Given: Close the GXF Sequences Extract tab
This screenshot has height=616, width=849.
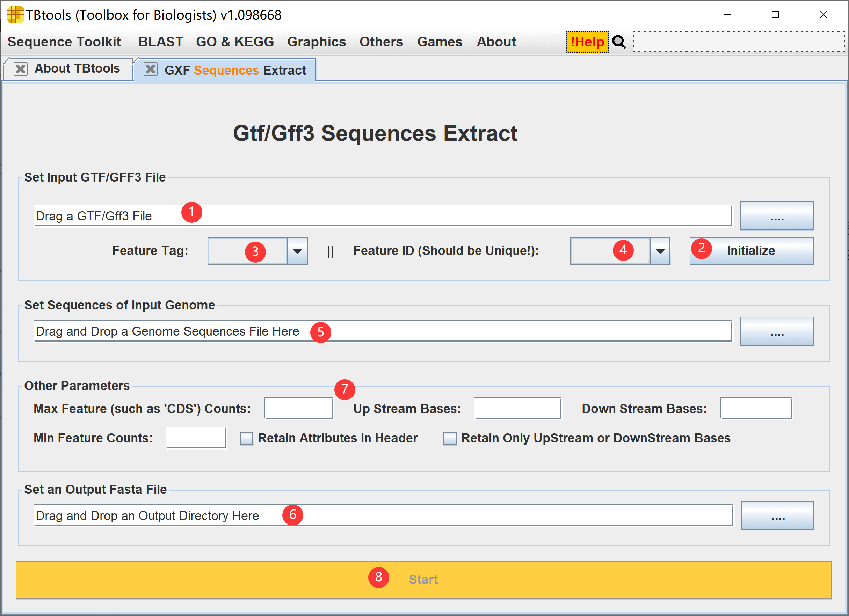Looking at the screenshot, I should point(151,69).
